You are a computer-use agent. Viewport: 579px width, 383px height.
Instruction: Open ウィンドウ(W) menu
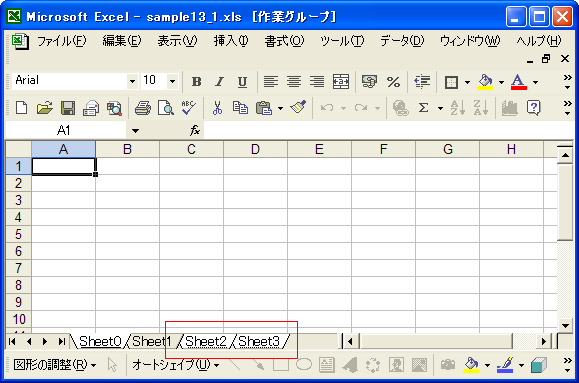[x=470, y=41]
